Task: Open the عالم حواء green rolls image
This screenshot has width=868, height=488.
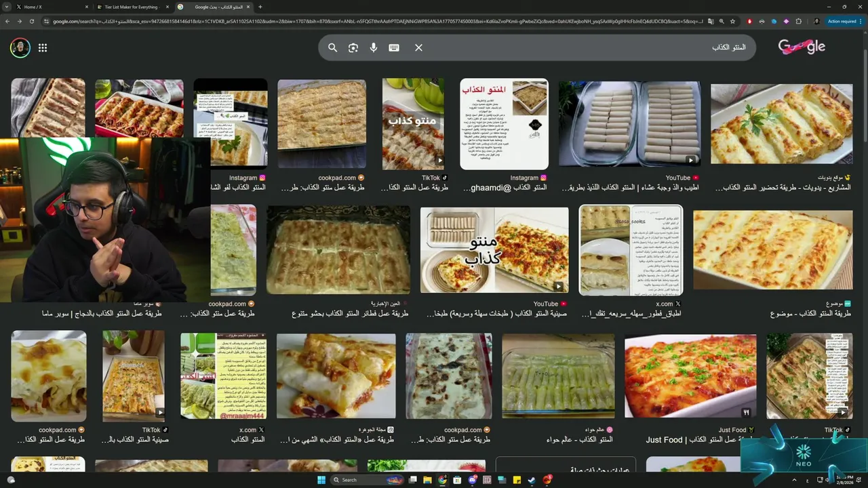Action: [558, 375]
